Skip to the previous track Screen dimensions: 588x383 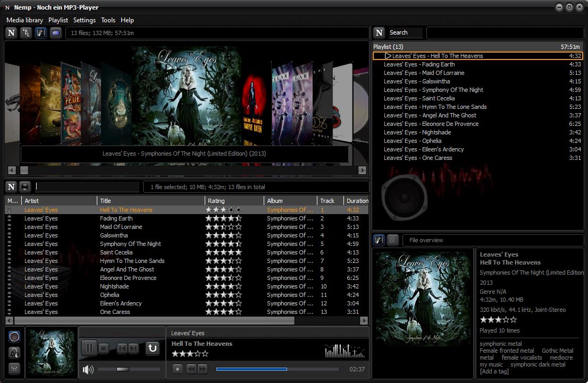pyautogui.click(x=122, y=348)
